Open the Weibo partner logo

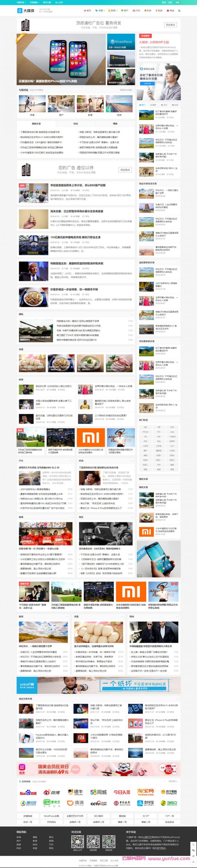pos(52,792)
